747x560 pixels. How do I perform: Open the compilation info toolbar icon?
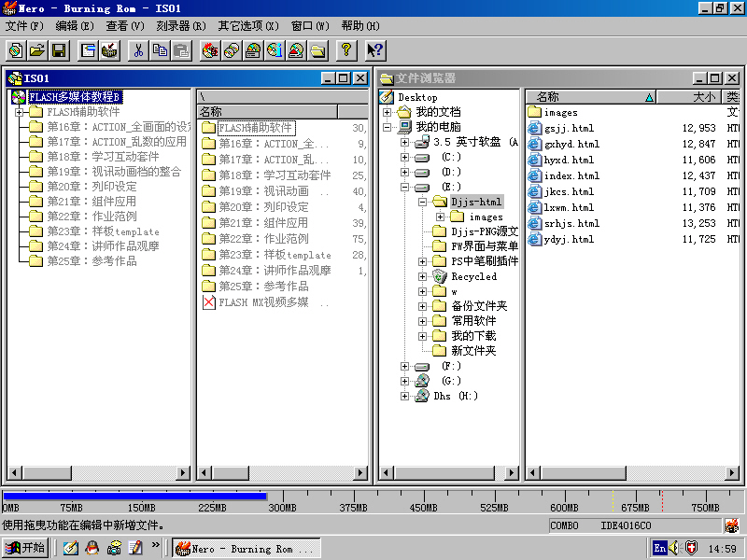(88, 50)
